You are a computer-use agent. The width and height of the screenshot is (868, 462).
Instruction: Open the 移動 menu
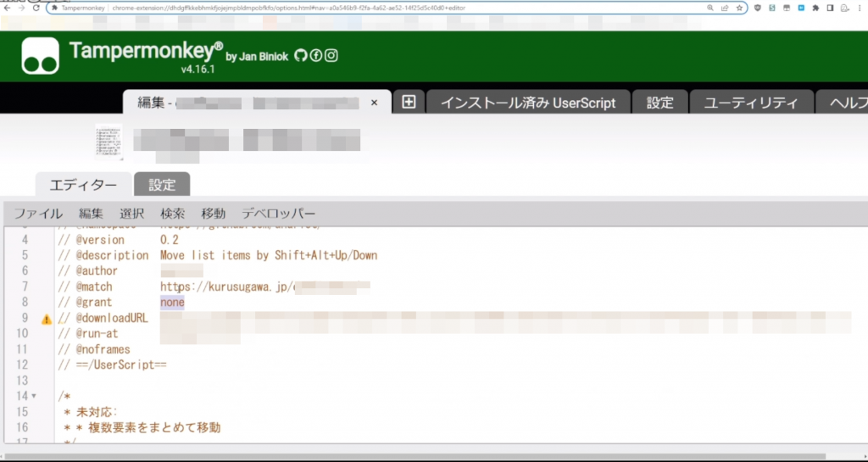coord(213,214)
